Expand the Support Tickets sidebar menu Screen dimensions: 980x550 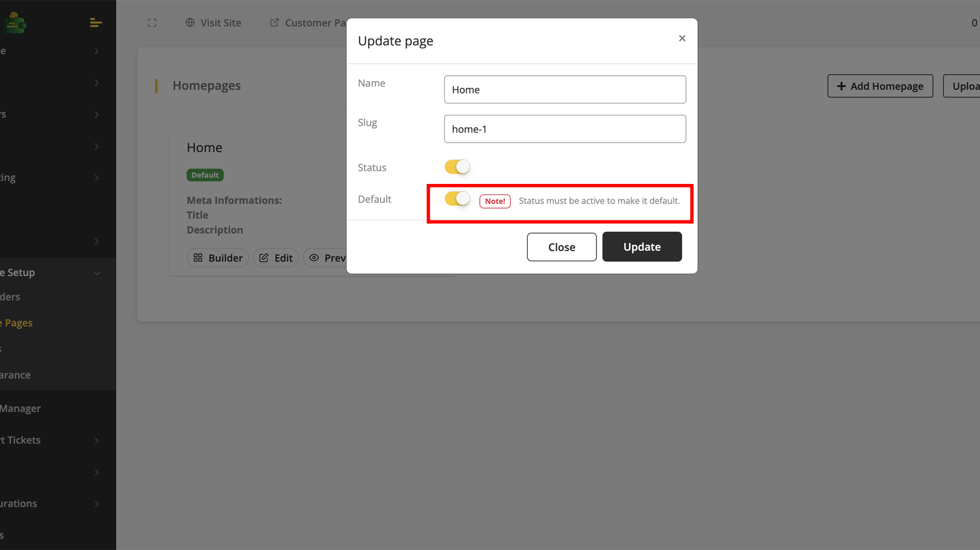click(97, 441)
